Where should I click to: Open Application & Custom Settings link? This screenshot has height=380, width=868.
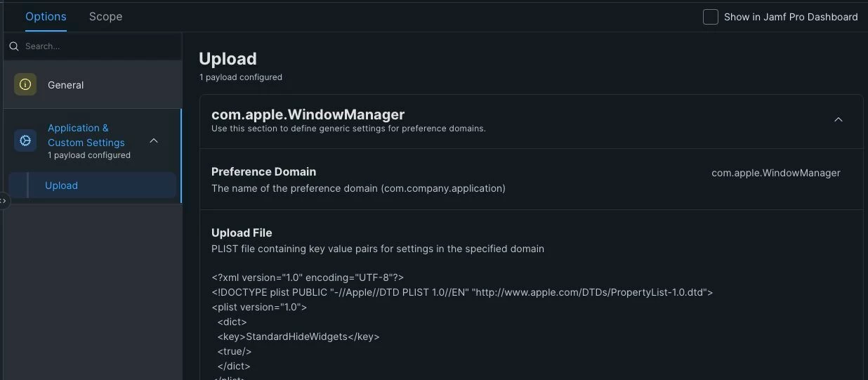click(x=86, y=135)
